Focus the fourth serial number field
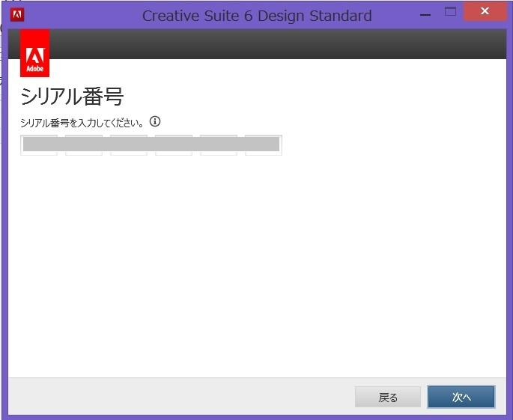 click(x=174, y=145)
